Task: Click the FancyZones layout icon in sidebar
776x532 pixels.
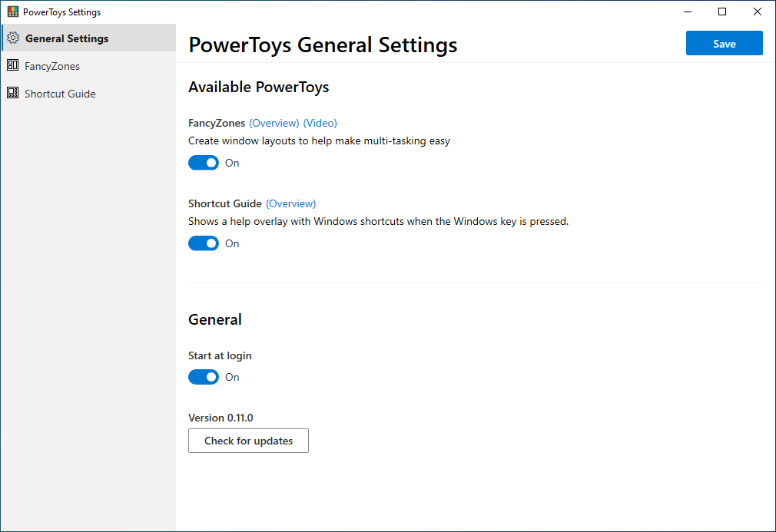Action: tap(13, 65)
